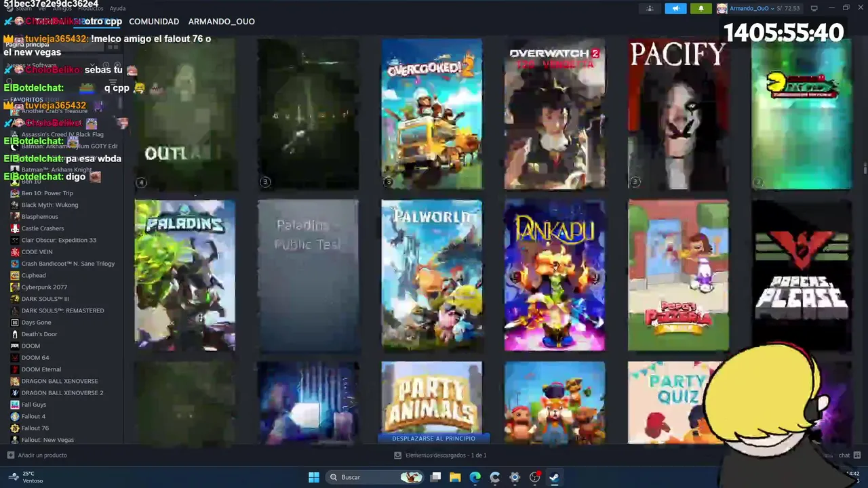
Task: Open Task View on taskbar
Action: (435, 477)
